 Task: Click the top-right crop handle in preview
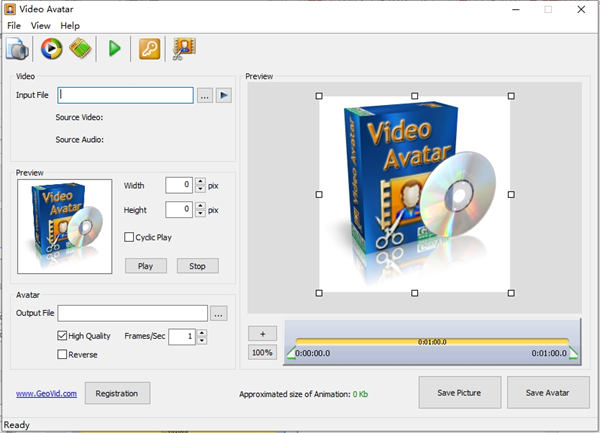pos(511,96)
